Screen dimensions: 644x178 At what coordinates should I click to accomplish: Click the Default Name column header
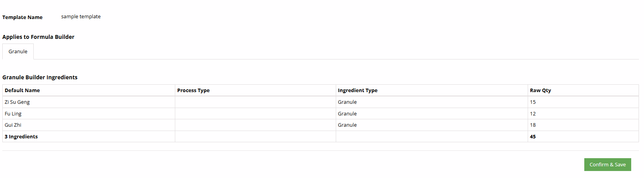(x=22, y=90)
